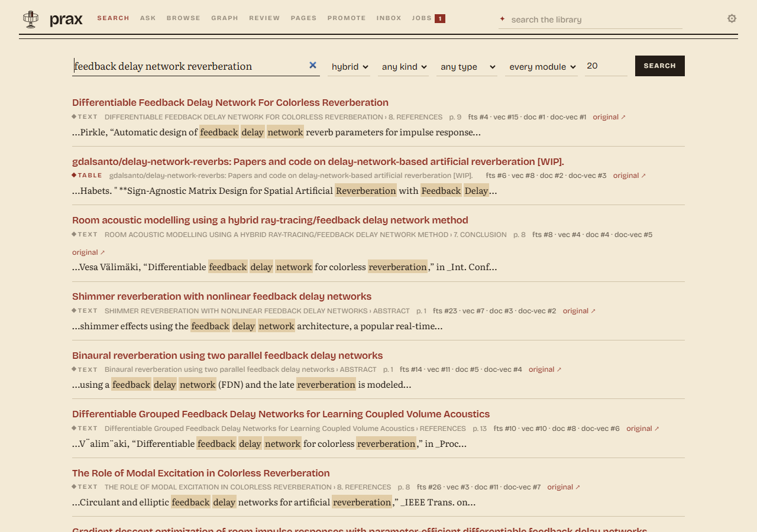Click the TABLE tag on gdalsanto result
Screen dimensions: 757x532
87,176
